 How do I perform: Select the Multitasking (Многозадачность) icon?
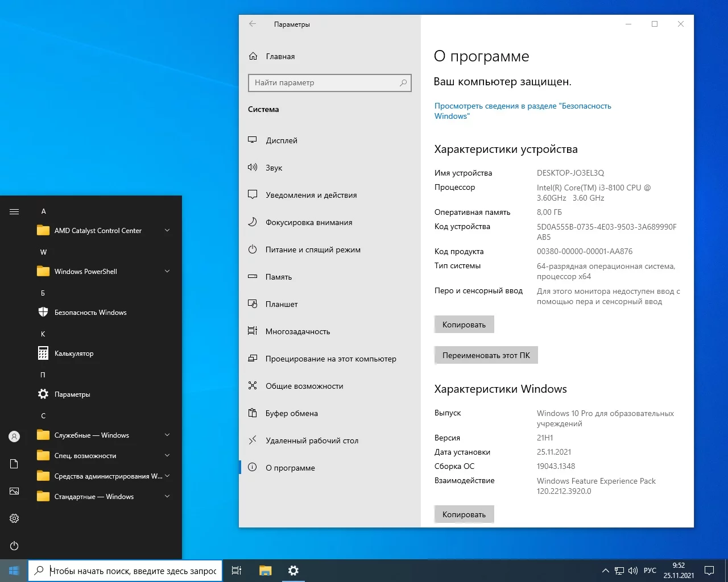coord(253,331)
